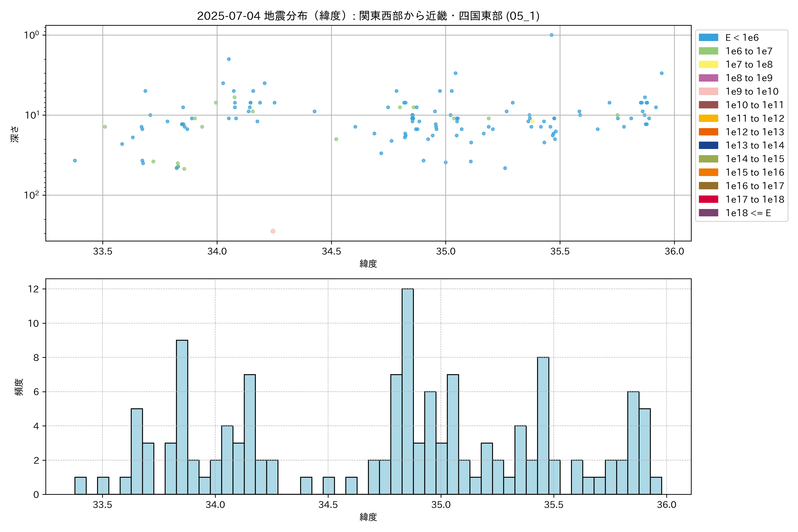Click the chart title text at the top
Image resolution: width=798 pixels, height=532 pixels.
[368, 16]
